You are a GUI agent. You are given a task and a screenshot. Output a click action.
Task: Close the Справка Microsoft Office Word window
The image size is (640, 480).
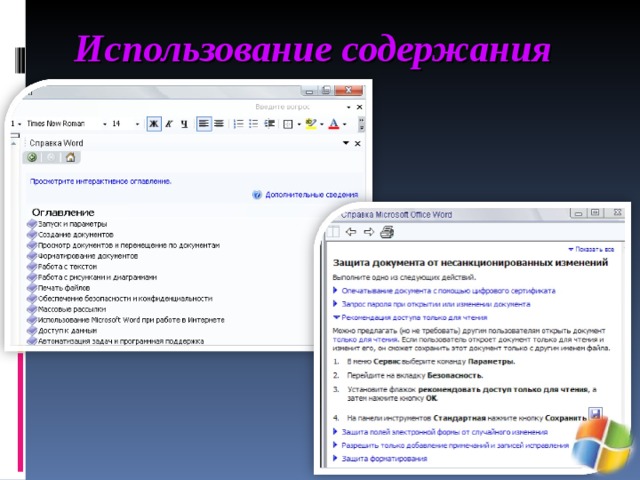(x=617, y=213)
